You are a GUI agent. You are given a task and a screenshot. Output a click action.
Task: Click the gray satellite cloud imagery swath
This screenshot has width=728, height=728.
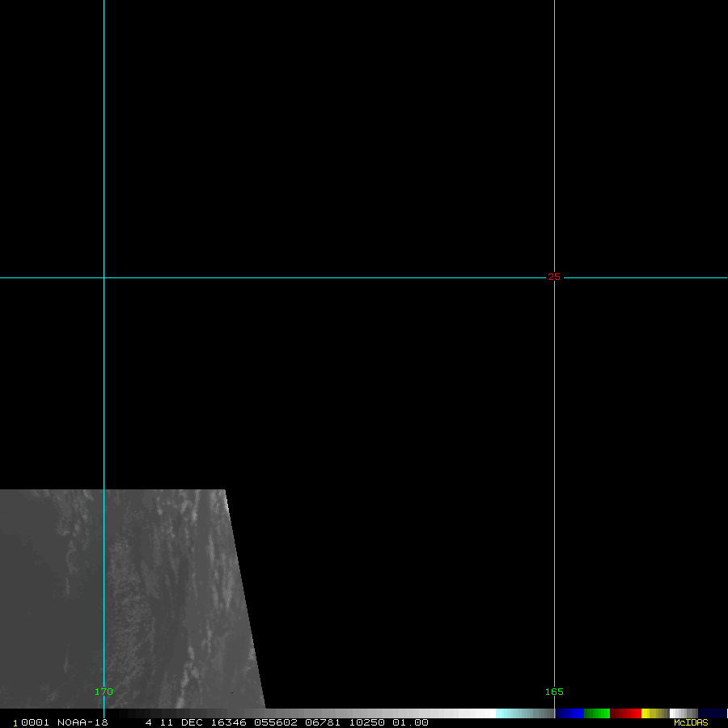coord(129,599)
